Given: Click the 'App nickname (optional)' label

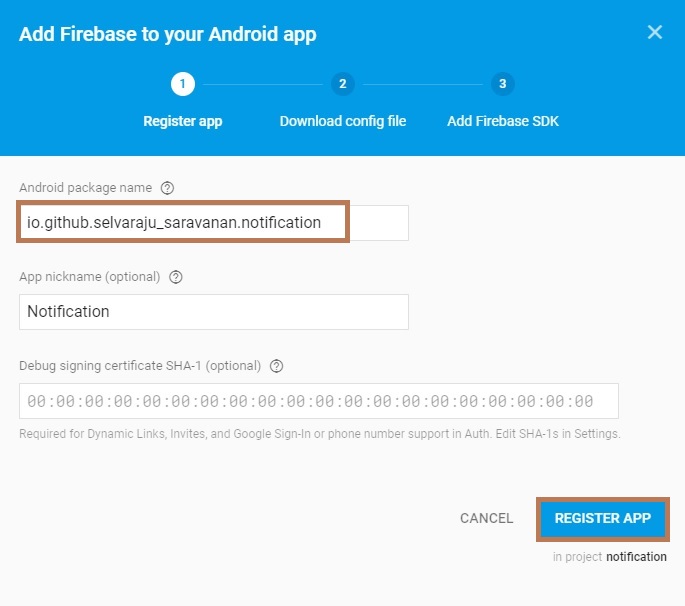Looking at the screenshot, I should click(90, 277).
